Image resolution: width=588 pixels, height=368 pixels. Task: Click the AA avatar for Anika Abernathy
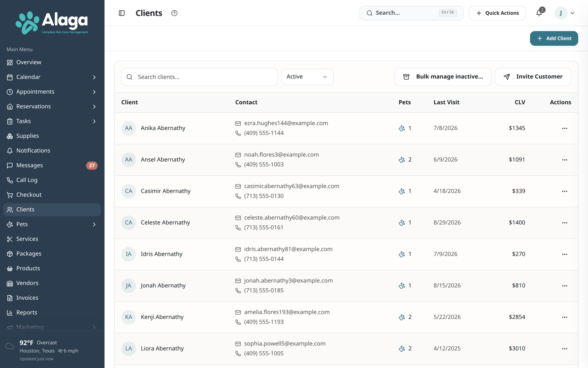pos(129,128)
